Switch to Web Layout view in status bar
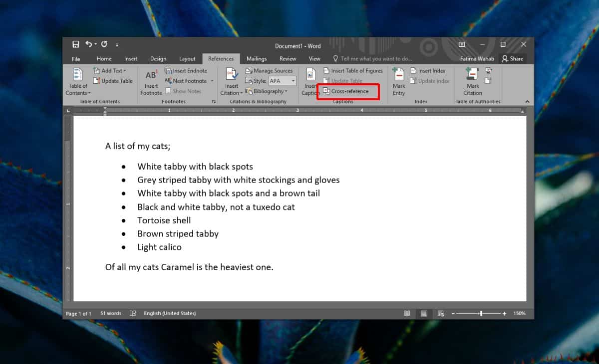This screenshot has width=599, height=364. [x=441, y=314]
